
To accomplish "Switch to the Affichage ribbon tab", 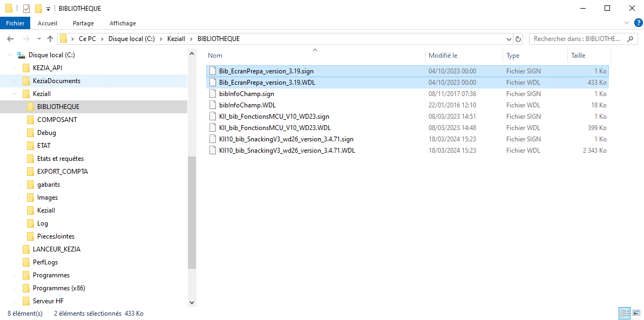I will (x=123, y=23).
